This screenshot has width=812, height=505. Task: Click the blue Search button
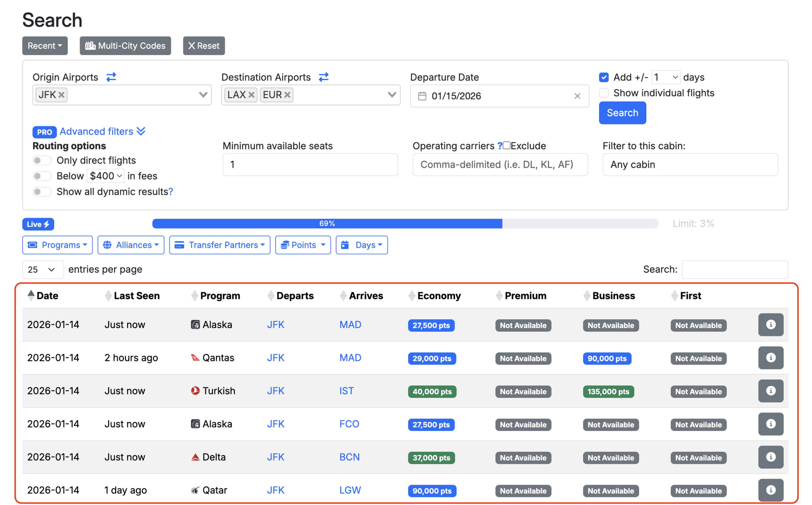[x=622, y=113]
